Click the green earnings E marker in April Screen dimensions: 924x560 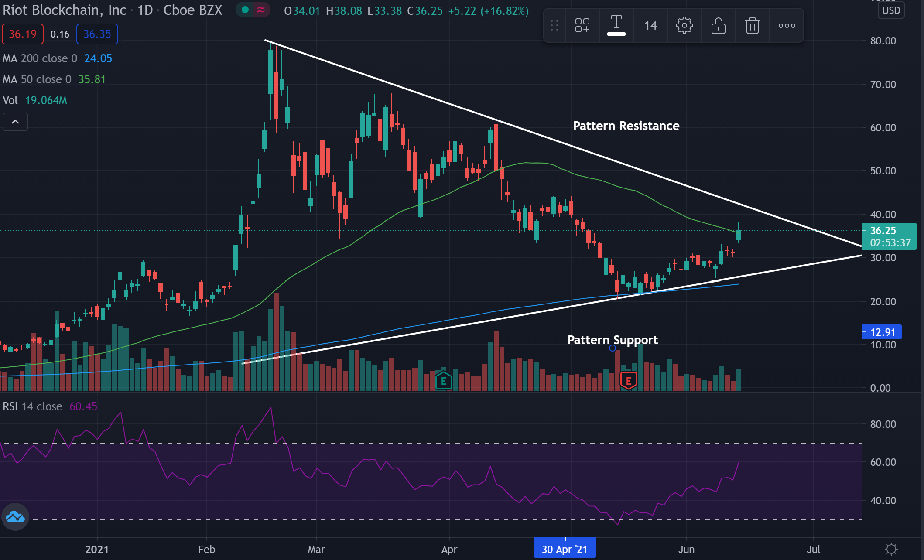pyautogui.click(x=444, y=381)
